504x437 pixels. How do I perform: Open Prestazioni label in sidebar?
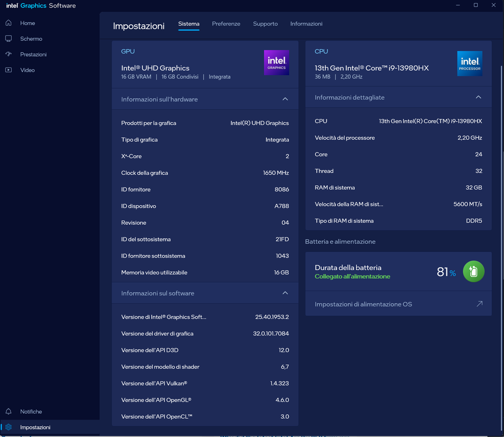33,54
